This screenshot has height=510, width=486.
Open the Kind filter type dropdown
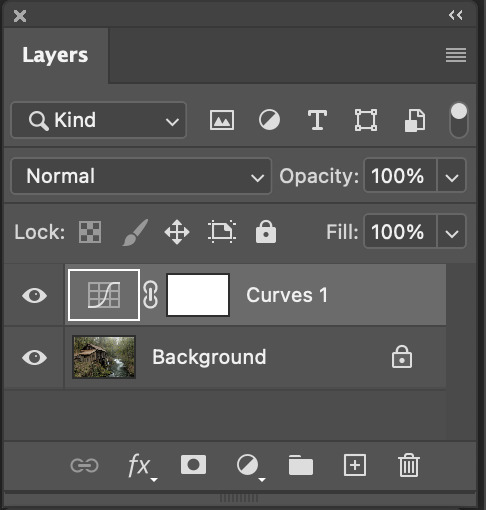[99, 120]
